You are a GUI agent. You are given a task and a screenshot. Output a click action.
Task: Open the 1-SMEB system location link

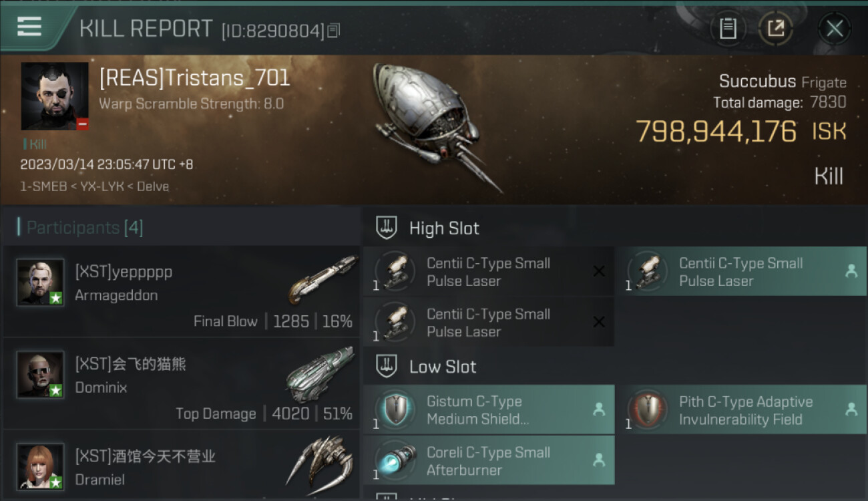tap(43, 186)
